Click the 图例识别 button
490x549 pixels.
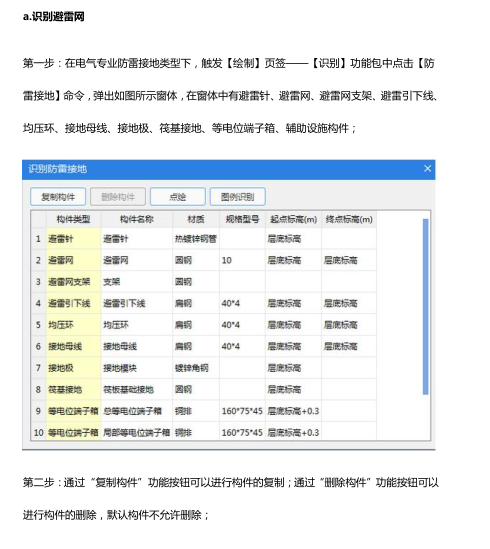(x=237, y=196)
